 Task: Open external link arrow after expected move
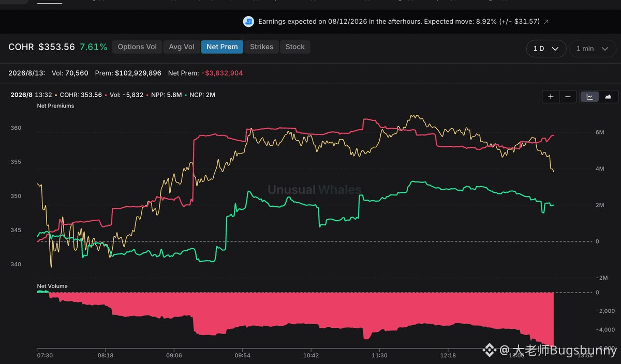point(546,22)
